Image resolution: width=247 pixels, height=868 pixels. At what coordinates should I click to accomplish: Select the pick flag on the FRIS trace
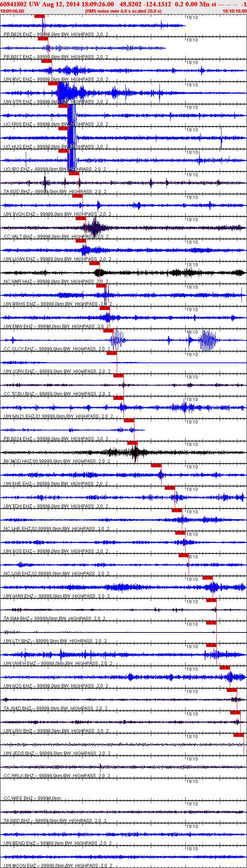[x=64, y=106]
